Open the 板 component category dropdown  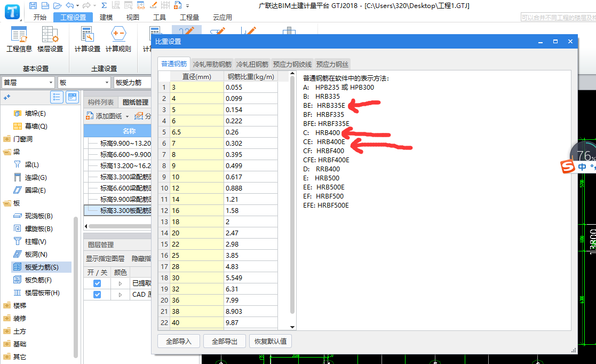84,83
